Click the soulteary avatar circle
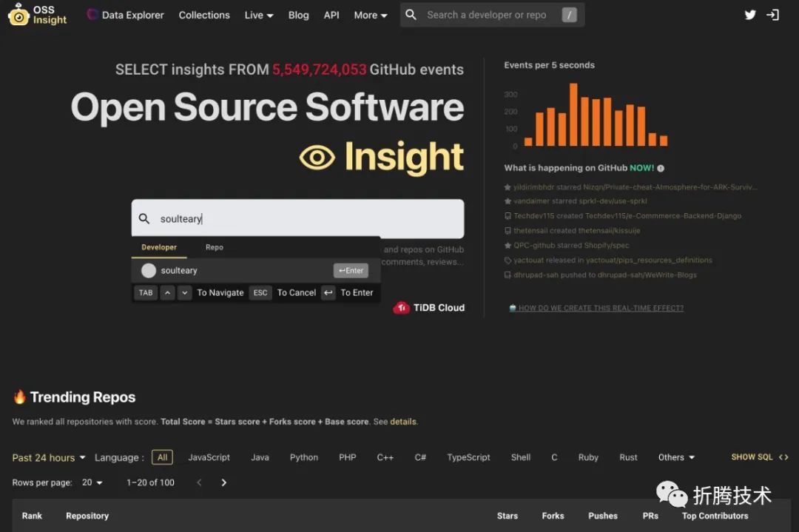This screenshot has height=532, width=799. click(x=148, y=271)
